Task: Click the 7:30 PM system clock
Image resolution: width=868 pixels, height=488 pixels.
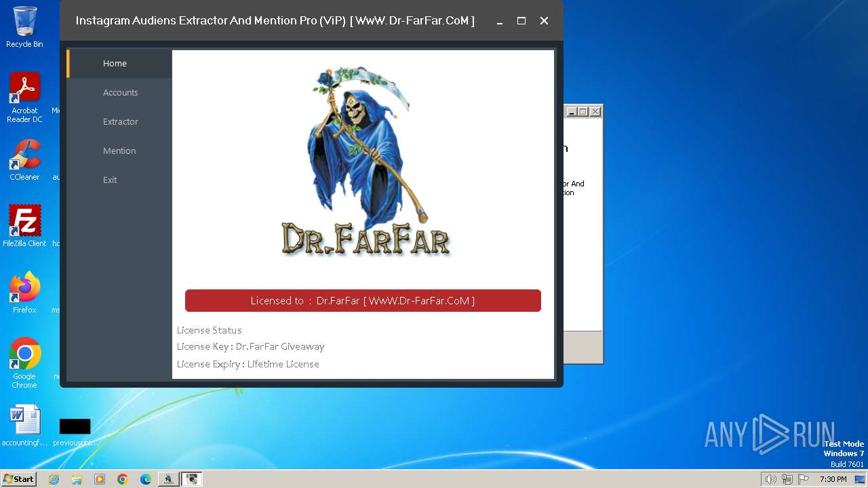Action: [833, 479]
